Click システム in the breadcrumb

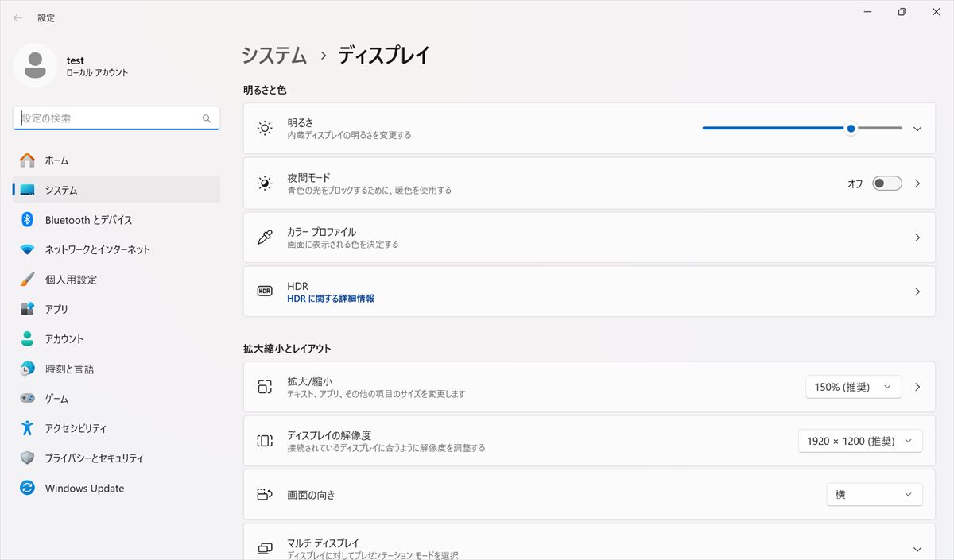pos(274,55)
